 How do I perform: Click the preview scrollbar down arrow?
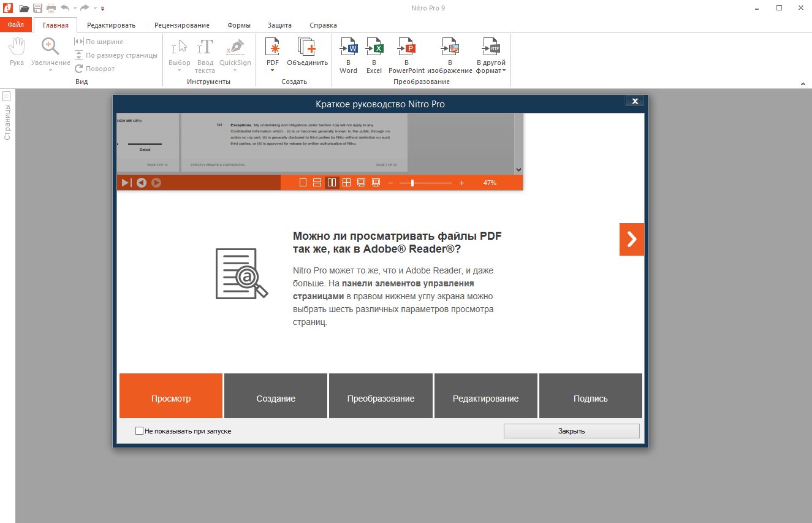point(518,169)
